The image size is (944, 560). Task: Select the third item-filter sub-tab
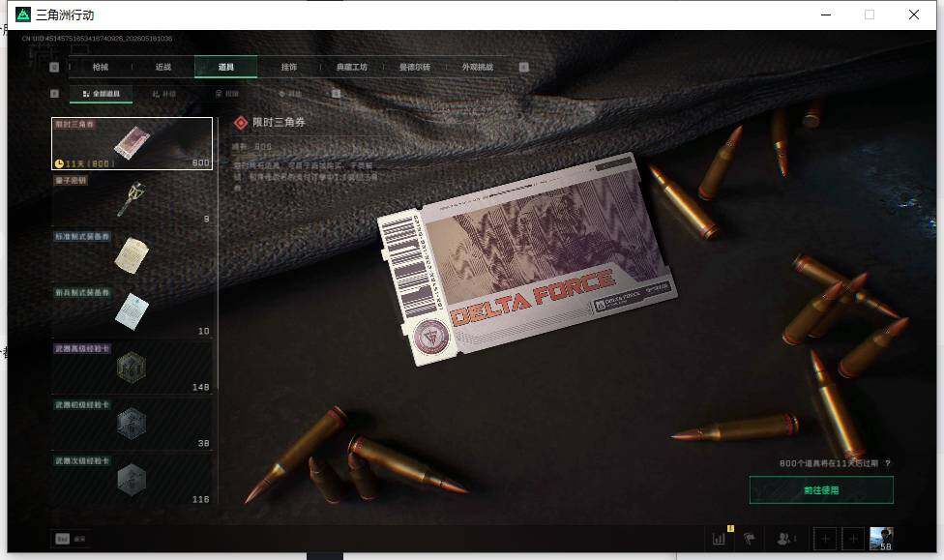click(227, 94)
